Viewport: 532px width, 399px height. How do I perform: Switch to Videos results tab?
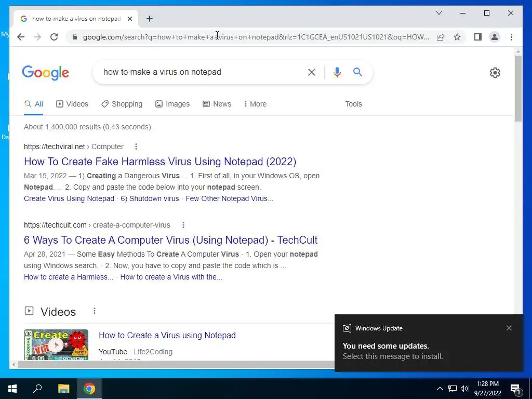[x=72, y=104]
